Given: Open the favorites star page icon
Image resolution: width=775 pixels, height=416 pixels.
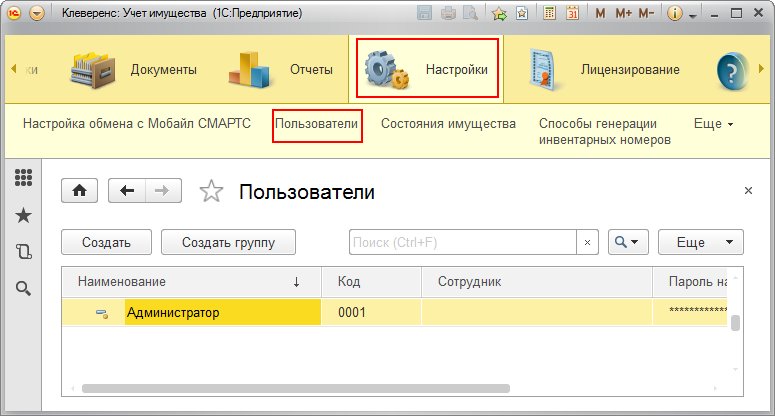Looking at the screenshot, I should point(522,13).
